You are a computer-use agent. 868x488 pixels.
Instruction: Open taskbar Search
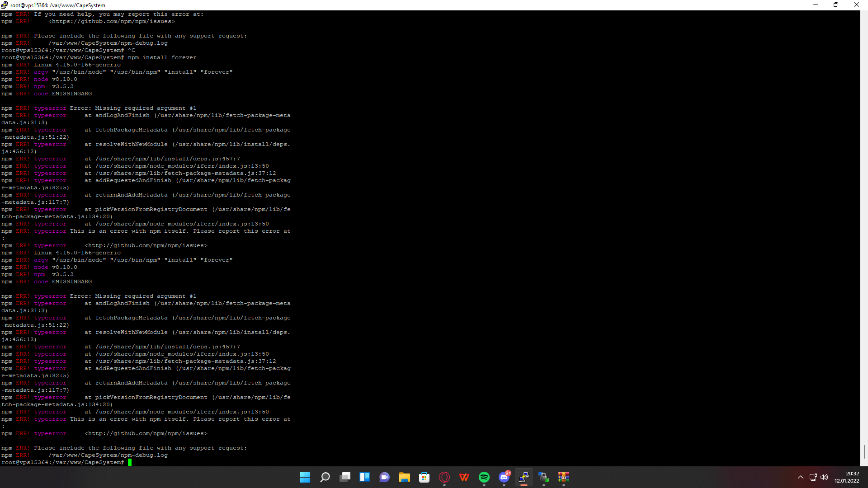click(325, 477)
